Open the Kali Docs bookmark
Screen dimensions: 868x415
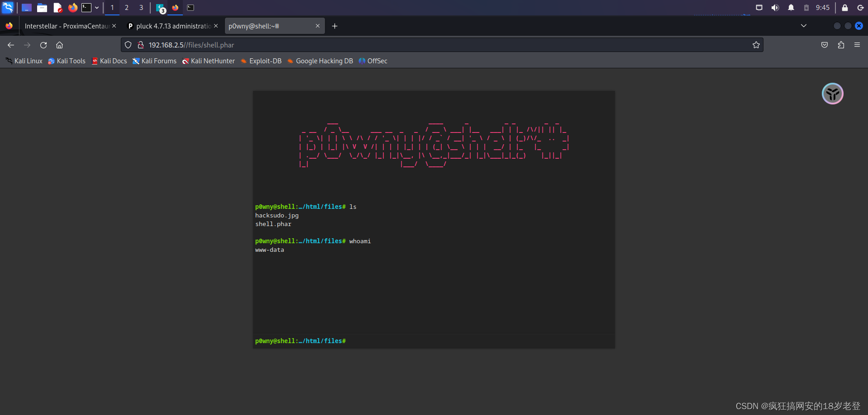109,61
